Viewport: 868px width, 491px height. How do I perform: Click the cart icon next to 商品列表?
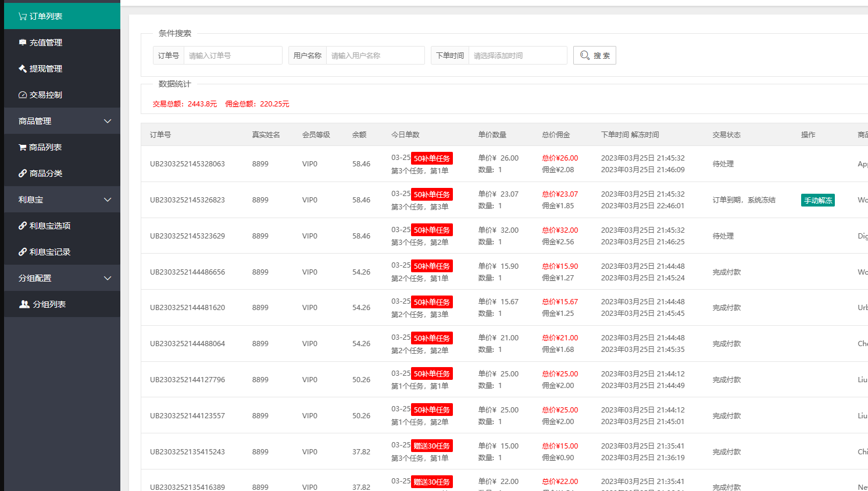pos(22,147)
